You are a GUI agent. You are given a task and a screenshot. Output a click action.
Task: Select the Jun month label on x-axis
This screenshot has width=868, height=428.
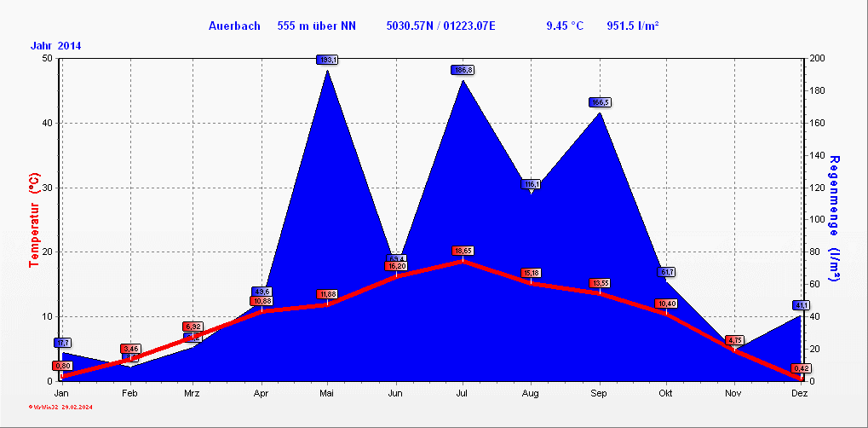click(x=395, y=393)
